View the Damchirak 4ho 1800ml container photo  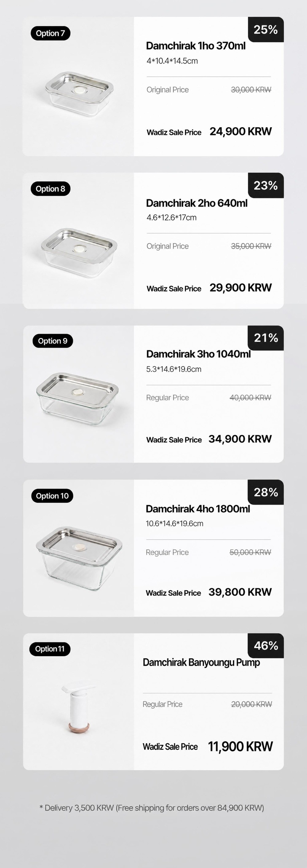click(79, 558)
